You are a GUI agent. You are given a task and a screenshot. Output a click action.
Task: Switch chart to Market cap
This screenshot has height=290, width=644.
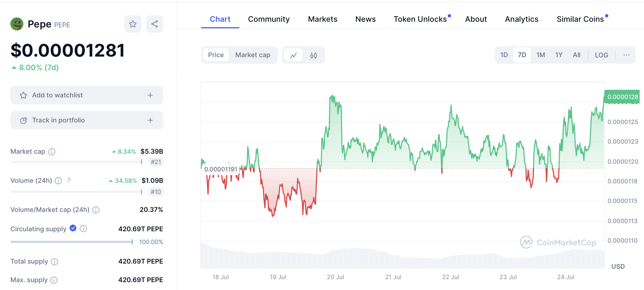(253, 55)
